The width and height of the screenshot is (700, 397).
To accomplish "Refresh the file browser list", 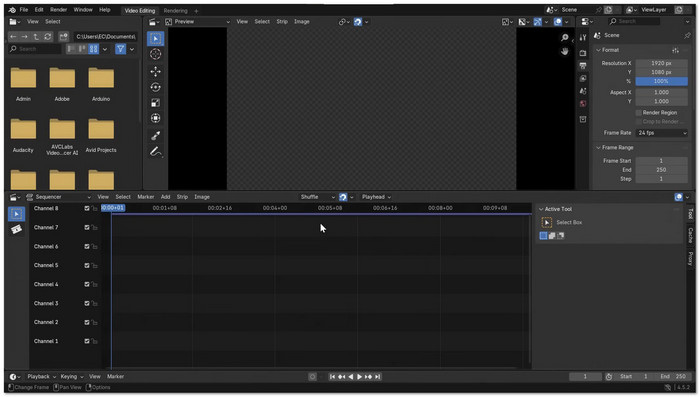I will (48, 37).
